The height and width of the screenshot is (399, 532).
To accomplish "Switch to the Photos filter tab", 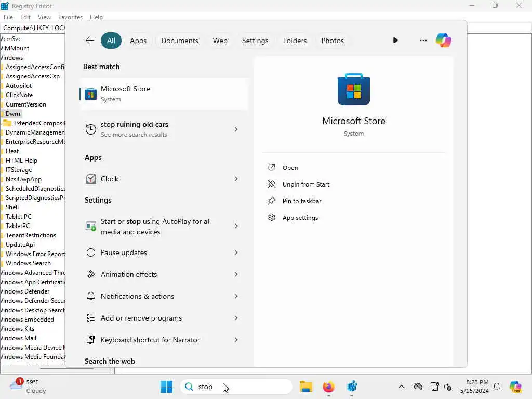I will tap(332, 41).
